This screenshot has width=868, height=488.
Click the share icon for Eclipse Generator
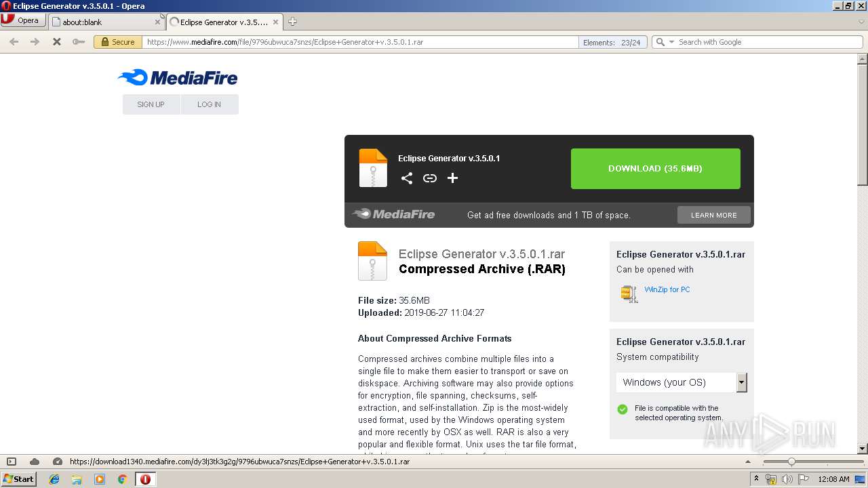407,178
